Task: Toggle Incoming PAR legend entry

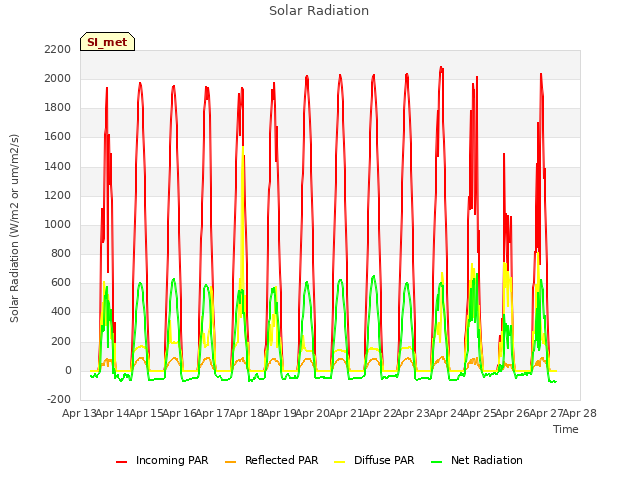Action: click(162, 460)
